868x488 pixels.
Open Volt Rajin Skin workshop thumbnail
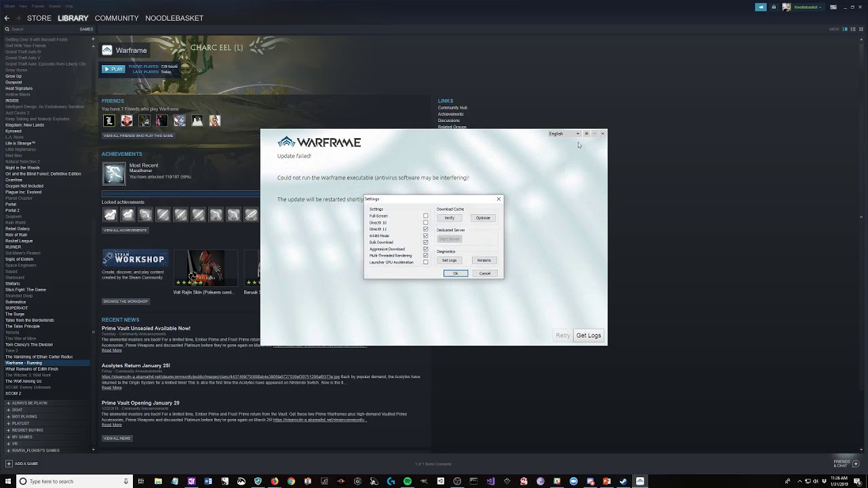(205, 268)
